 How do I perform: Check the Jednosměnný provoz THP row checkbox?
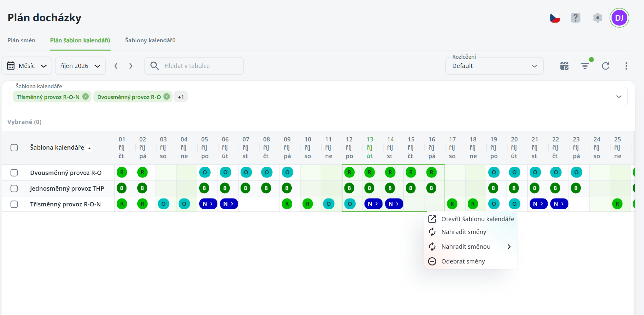click(x=14, y=188)
